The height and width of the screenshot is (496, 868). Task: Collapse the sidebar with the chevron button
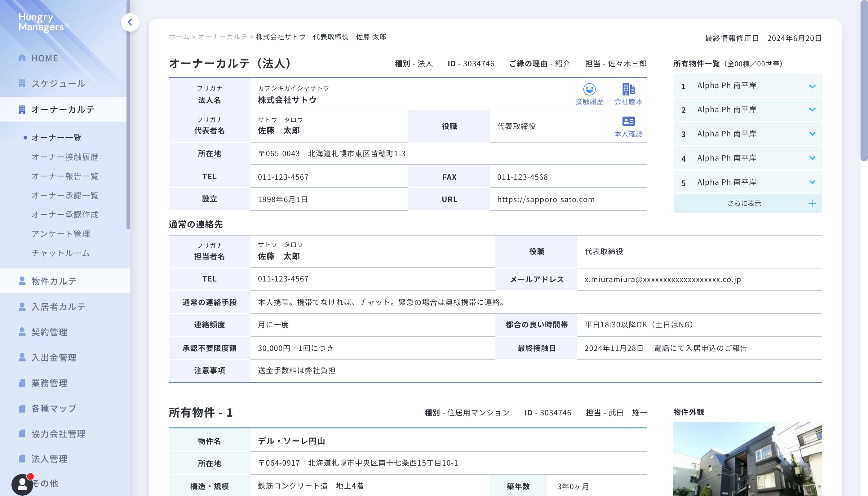130,23
